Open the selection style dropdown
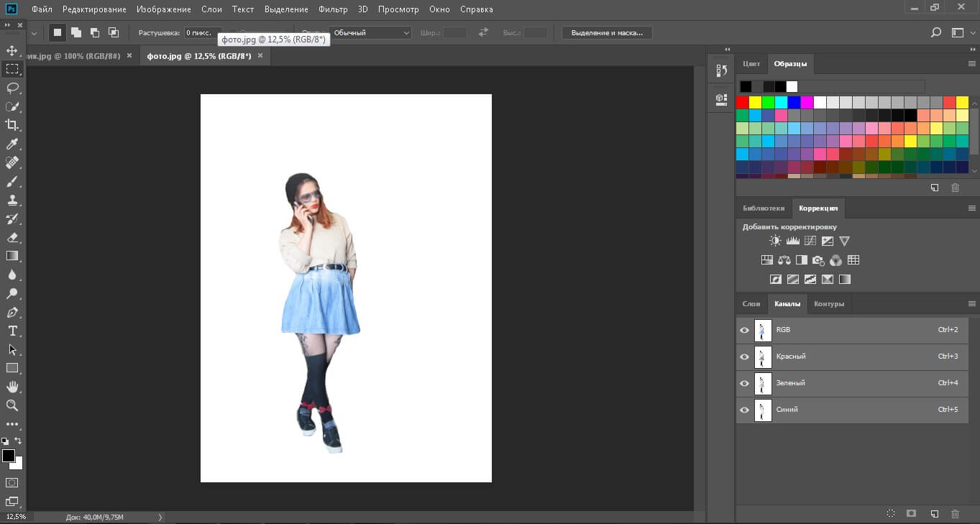The width and height of the screenshot is (980, 524). tap(370, 33)
